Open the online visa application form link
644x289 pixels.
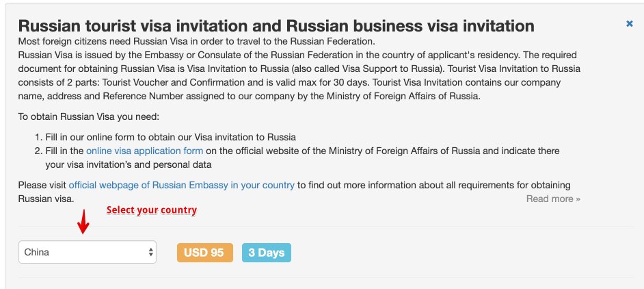[144, 151]
